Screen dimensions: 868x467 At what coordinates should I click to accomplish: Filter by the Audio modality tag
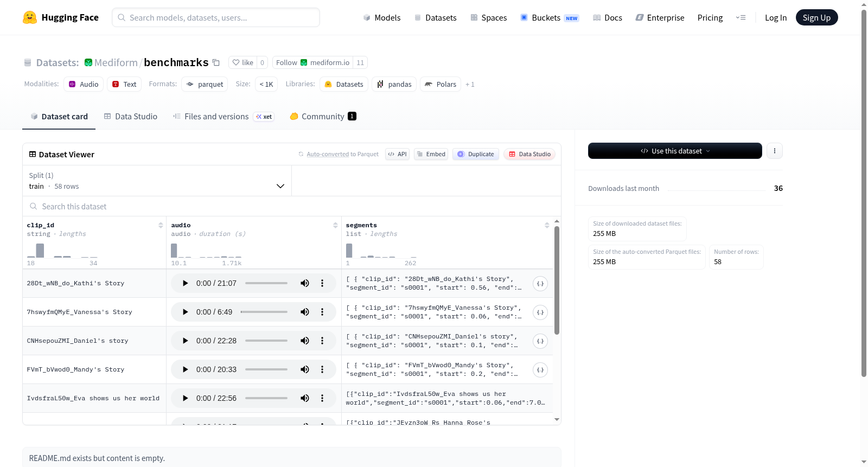click(x=84, y=84)
